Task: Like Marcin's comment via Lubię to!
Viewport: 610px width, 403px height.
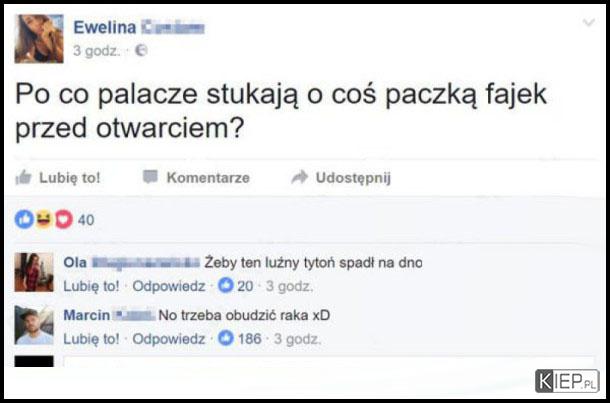Action: tap(91, 339)
